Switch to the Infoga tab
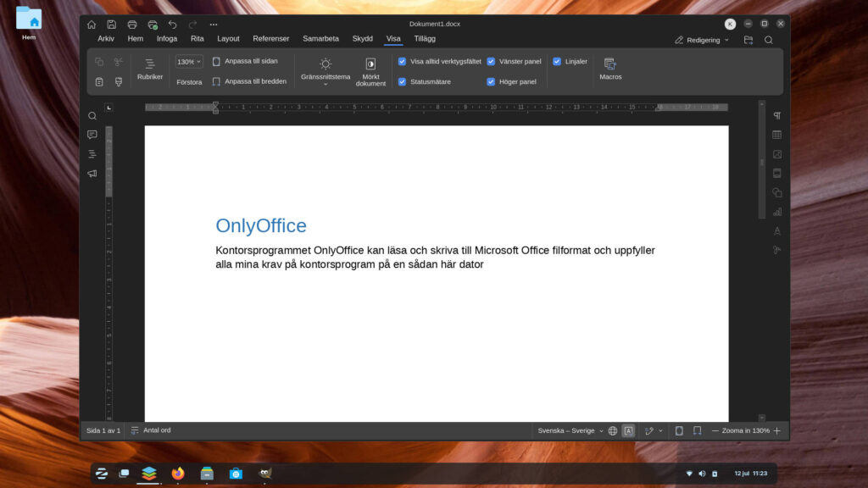Image resolution: width=868 pixels, height=488 pixels. tap(167, 39)
